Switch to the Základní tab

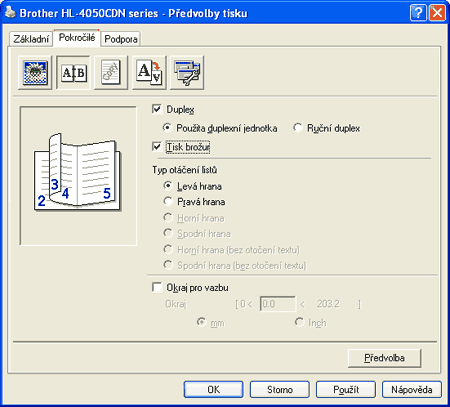tap(31, 39)
